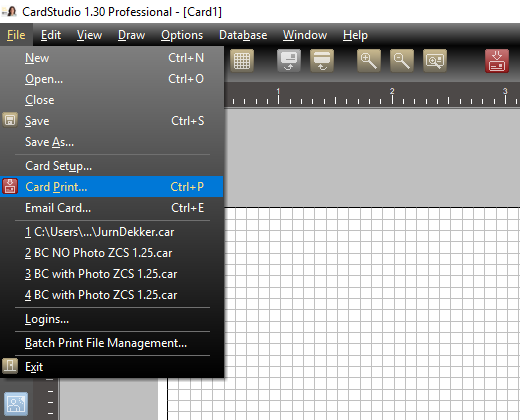Choose Close from the File menu

112,100
